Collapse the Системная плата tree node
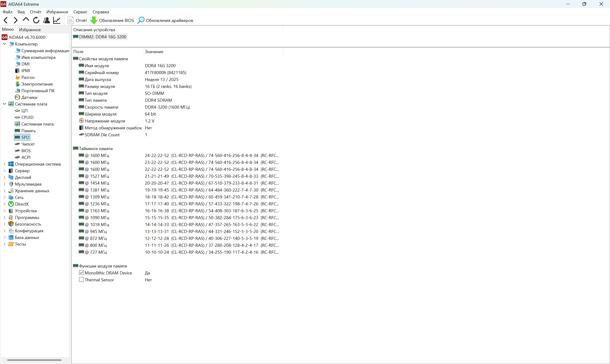Screen dimensions: 610x364 pos(5,104)
